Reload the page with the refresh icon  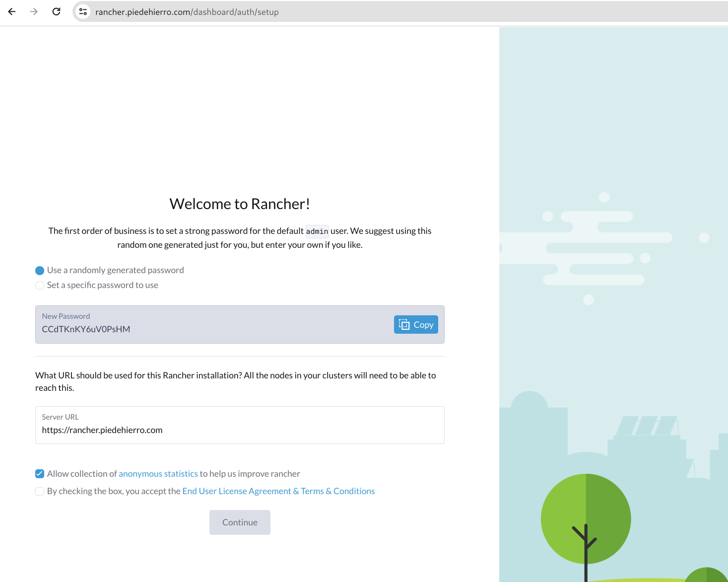56,11
